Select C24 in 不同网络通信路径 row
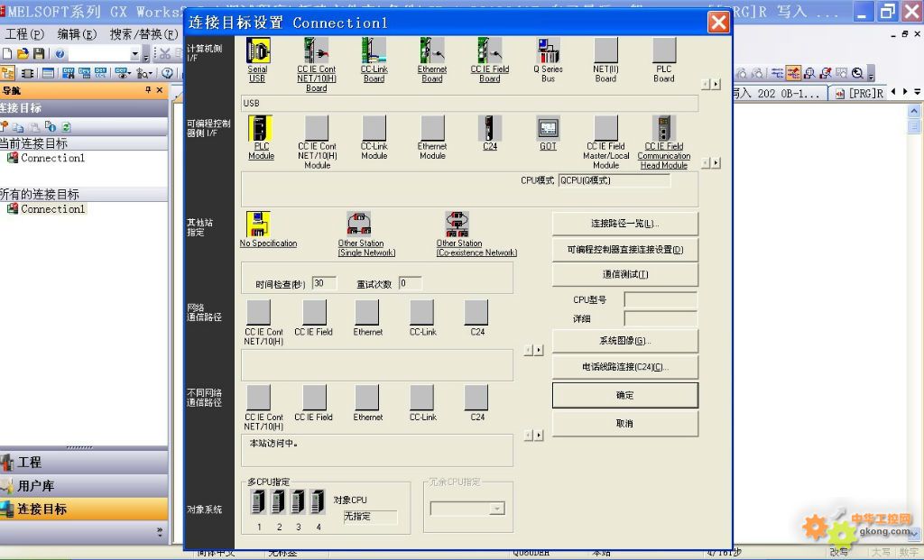The height and width of the screenshot is (560, 924). [x=476, y=398]
